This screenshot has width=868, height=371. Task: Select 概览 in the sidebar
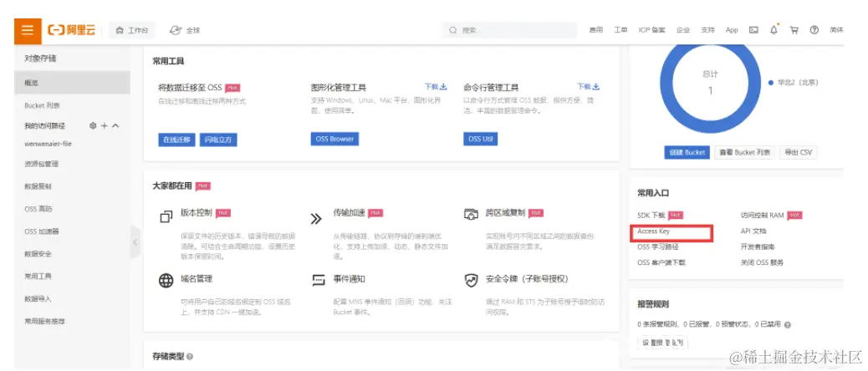coord(72,83)
